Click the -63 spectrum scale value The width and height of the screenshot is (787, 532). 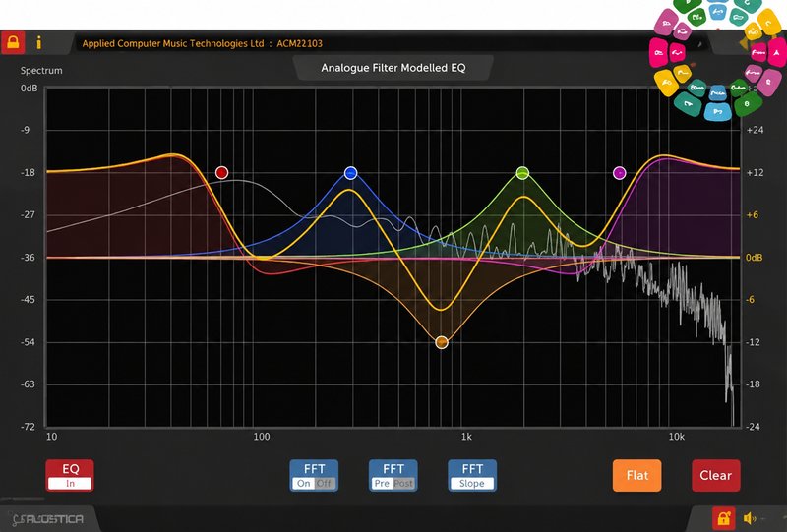click(29, 384)
